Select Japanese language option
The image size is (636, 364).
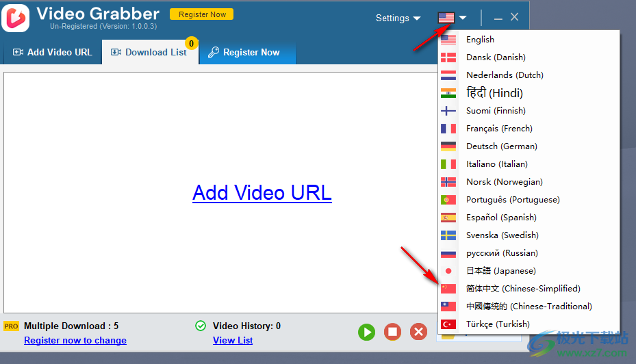click(x=529, y=271)
